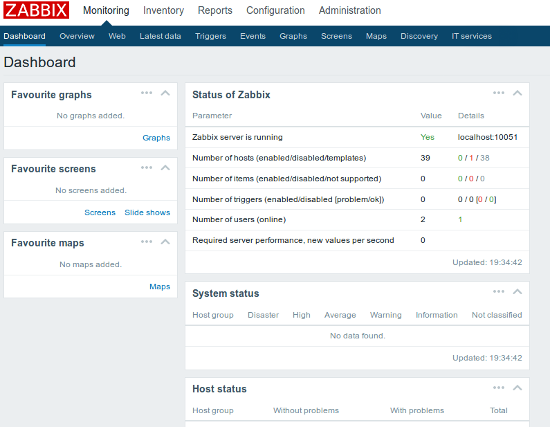Image resolution: width=550 pixels, height=427 pixels.
Task: Collapse the Status of Zabbix widget
Action: tap(517, 93)
